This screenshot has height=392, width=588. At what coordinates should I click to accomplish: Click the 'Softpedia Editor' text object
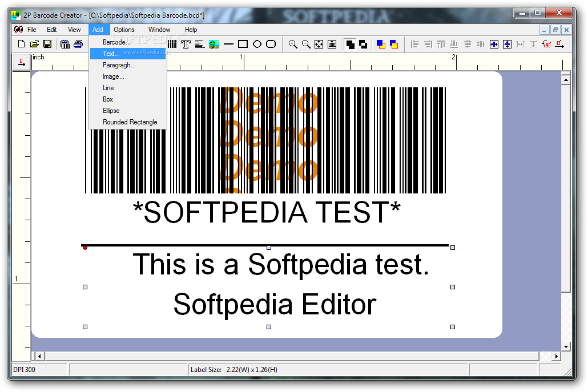pyautogui.click(x=275, y=304)
